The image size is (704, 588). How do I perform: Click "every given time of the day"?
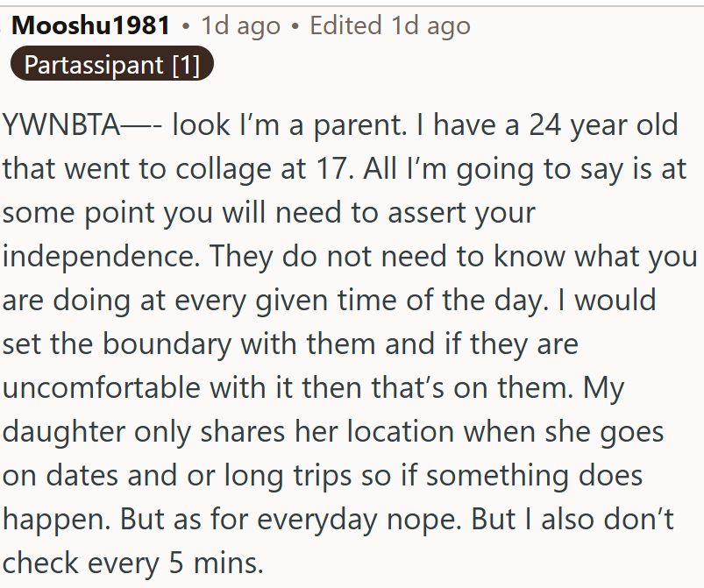point(362,301)
